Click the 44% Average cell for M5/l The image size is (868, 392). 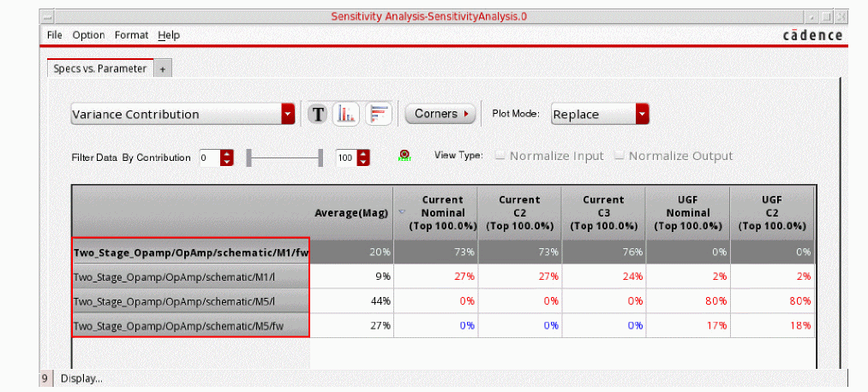click(x=351, y=300)
